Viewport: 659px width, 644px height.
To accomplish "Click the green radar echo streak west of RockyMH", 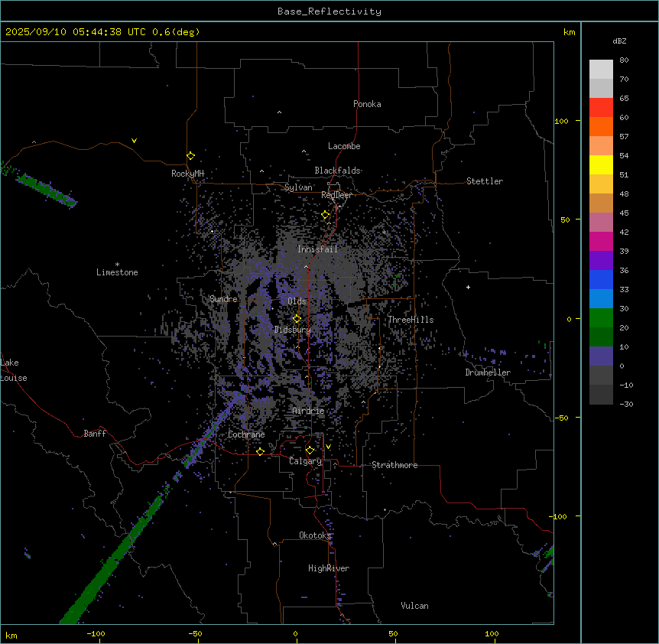I will (x=47, y=190).
